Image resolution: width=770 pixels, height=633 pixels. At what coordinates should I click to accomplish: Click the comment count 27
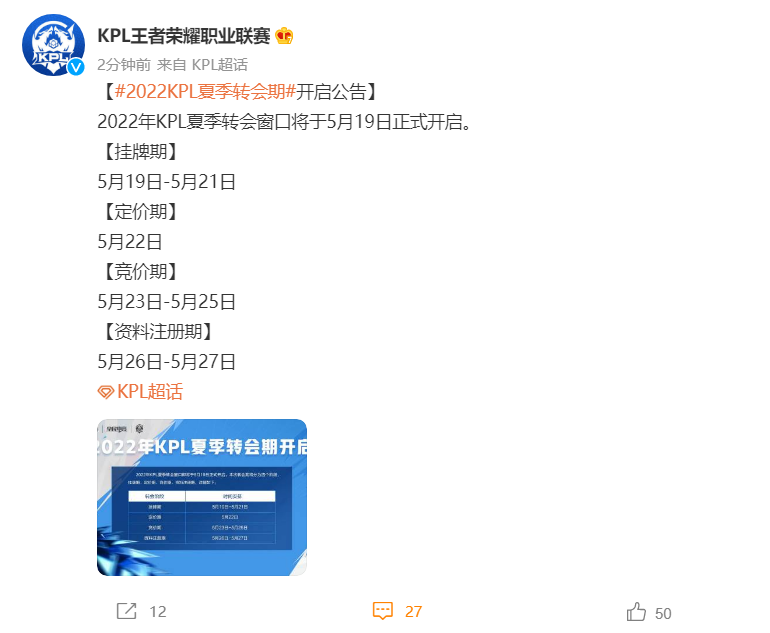pos(413,611)
